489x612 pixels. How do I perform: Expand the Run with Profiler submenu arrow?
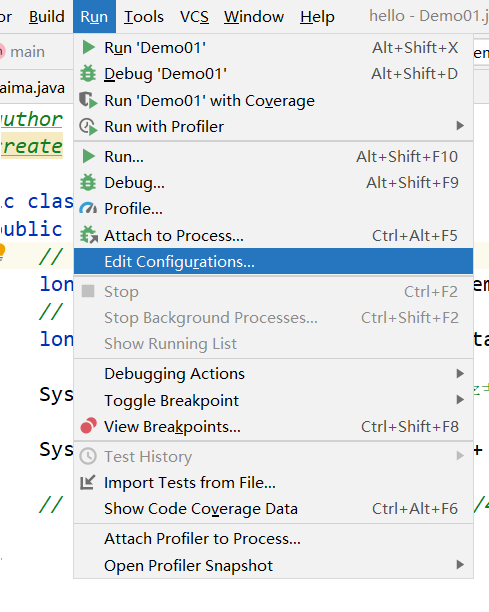pyautogui.click(x=460, y=126)
